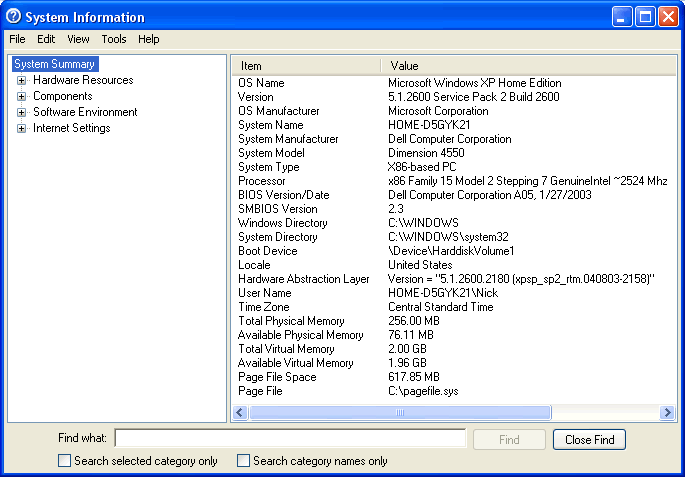Select the Total Physical Memory row
685x477 pixels.
coord(454,321)
